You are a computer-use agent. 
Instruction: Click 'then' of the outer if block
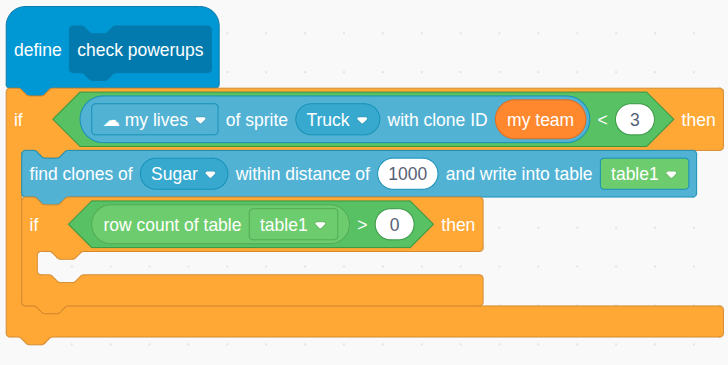[698, 120]
